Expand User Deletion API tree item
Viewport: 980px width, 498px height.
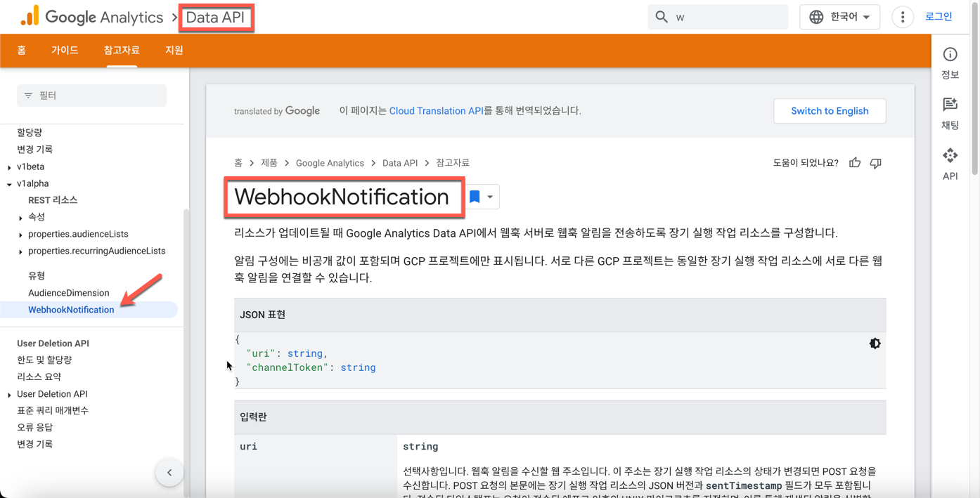(x=9, y=395)
